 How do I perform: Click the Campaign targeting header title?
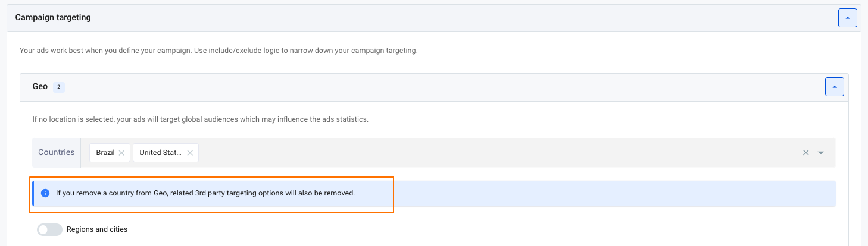(x=53, y=17)
